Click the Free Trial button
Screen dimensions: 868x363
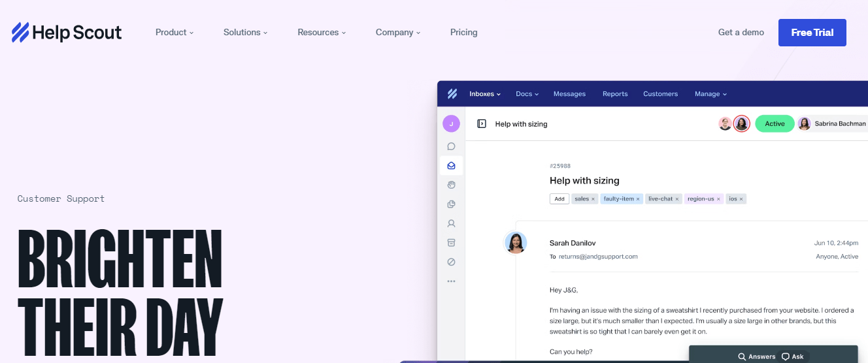click(x=812, y=33)
